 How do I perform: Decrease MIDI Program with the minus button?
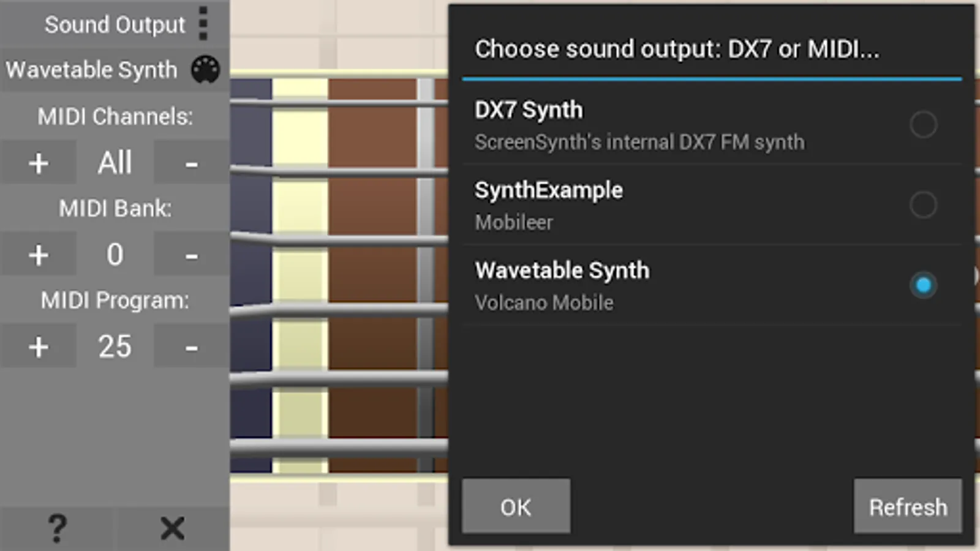(x=192, y=347)
